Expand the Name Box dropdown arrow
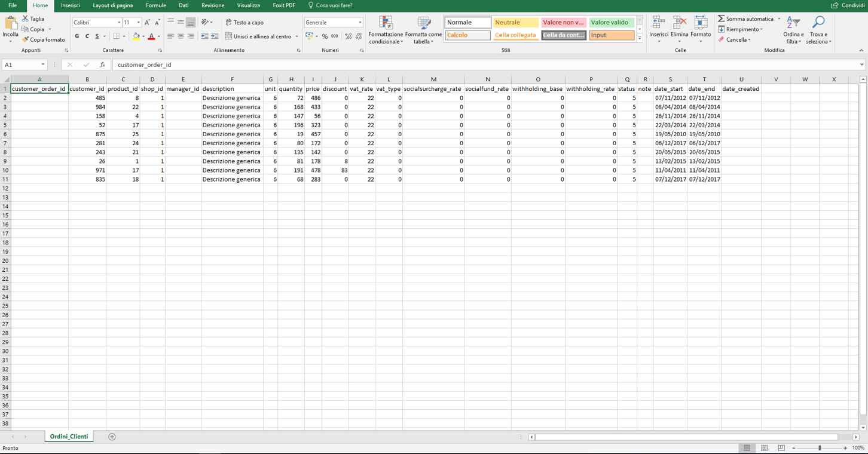 tap(43, 65)
